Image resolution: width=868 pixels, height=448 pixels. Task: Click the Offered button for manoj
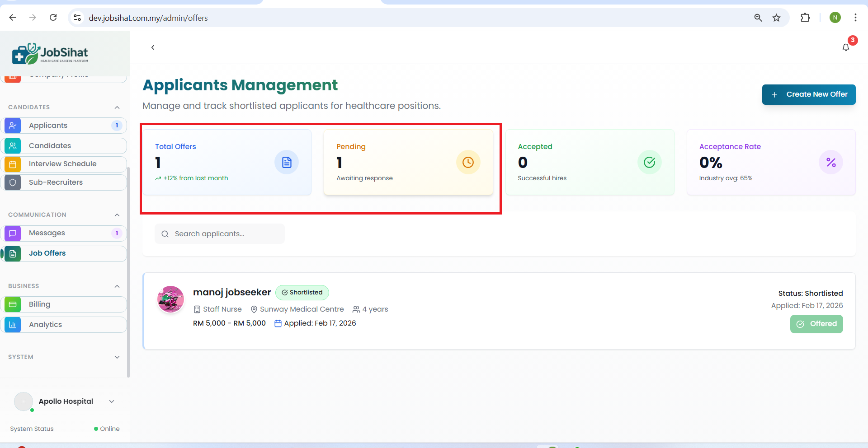coord(816,324)
